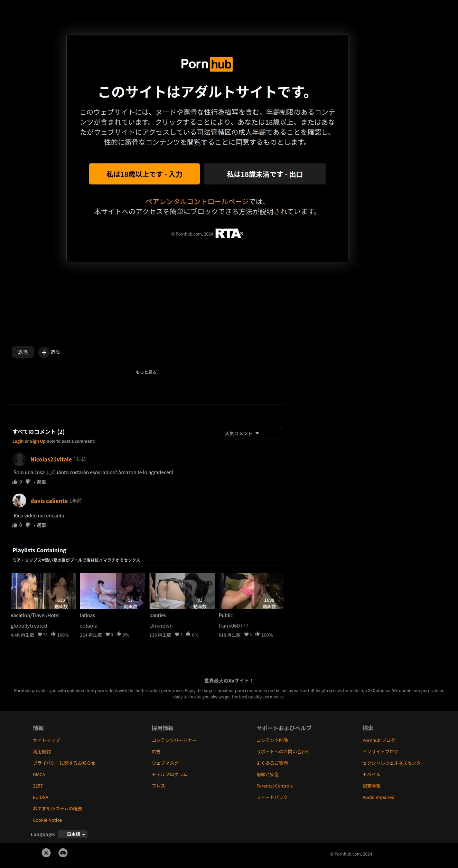
Task: Open Nicolas21vitale's avatar
Action: click(x=19, y=459)
